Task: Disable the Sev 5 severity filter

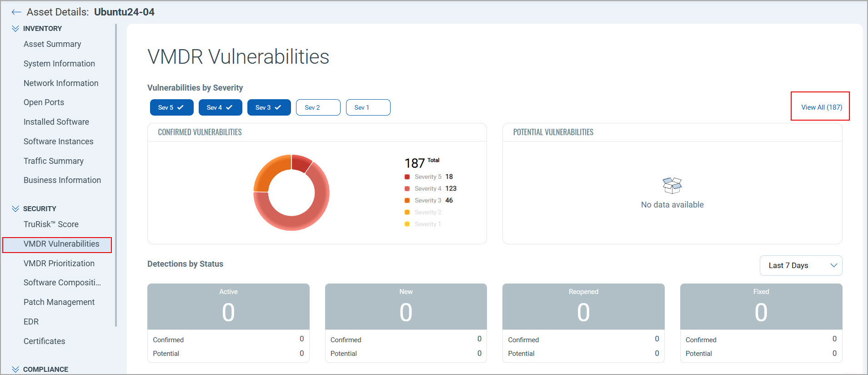Action: click(171, 107)
